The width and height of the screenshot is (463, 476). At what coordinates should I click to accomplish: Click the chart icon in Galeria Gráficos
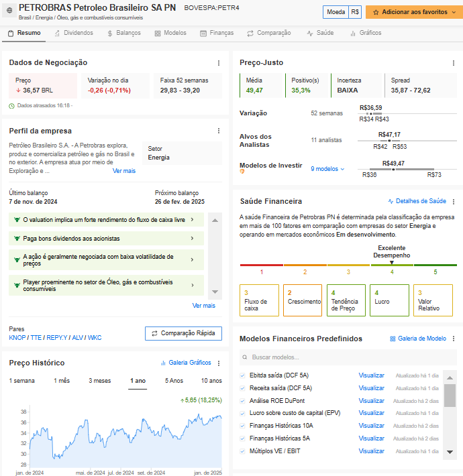(x=163, y=363)
